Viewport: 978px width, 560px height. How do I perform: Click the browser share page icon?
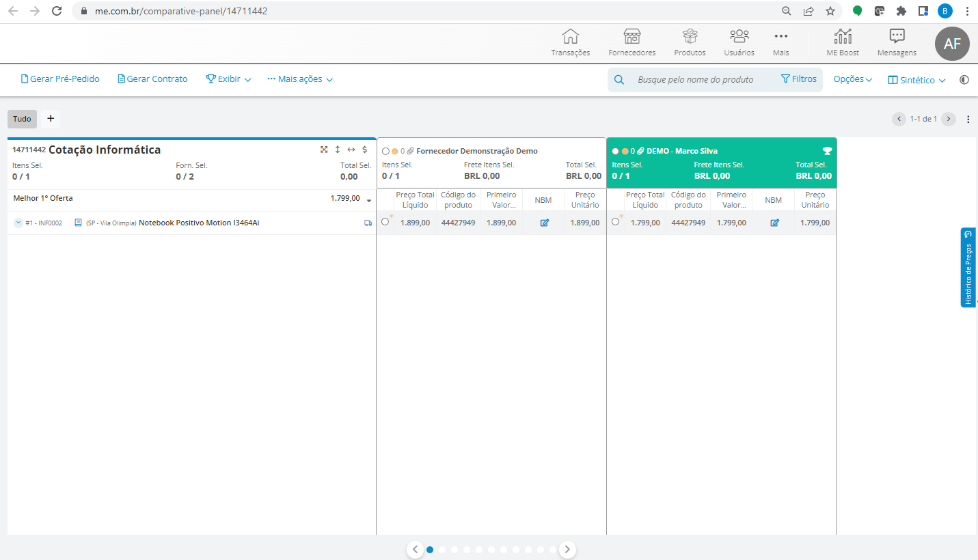pos(809,11)
